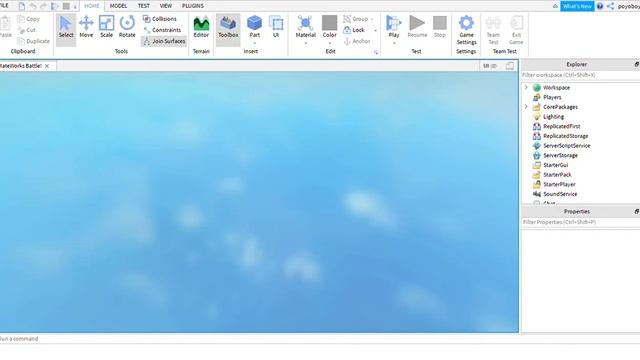The width and height of the screenshot is (640, 360).
Task: Click the Exit Game button
Action: 516,30
